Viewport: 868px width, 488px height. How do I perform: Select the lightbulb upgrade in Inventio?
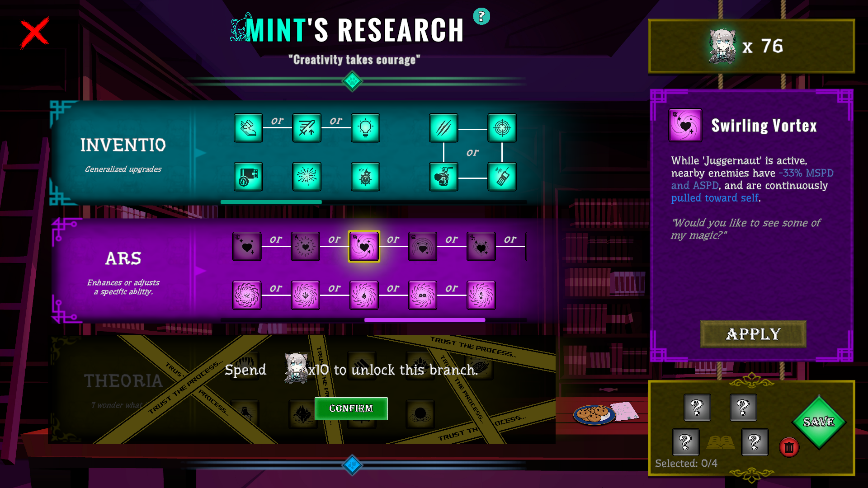point(365,128)
